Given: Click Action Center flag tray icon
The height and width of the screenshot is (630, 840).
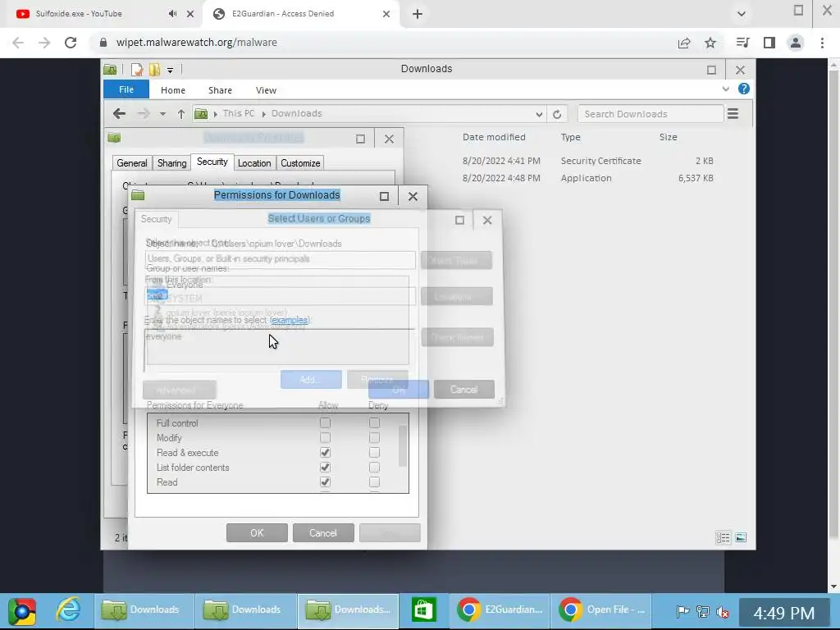Looking at the screenshot, I should click(x=682, y=611).
